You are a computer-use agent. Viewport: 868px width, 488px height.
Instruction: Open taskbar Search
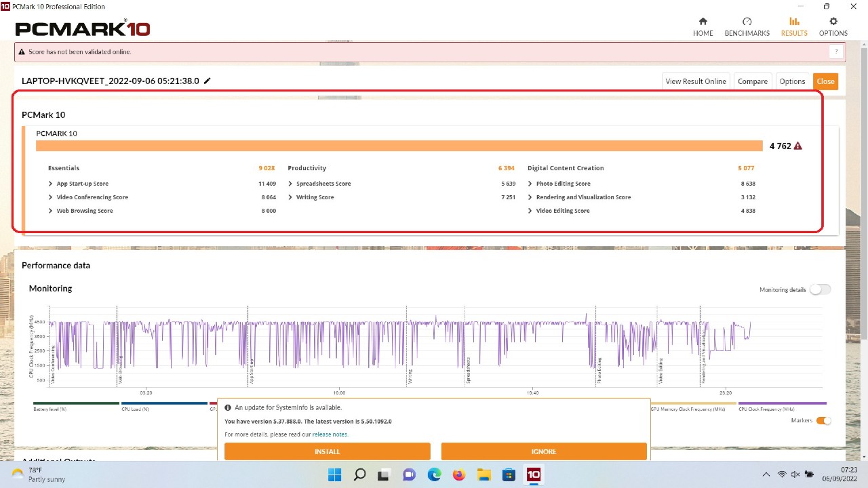pos(360,474)
